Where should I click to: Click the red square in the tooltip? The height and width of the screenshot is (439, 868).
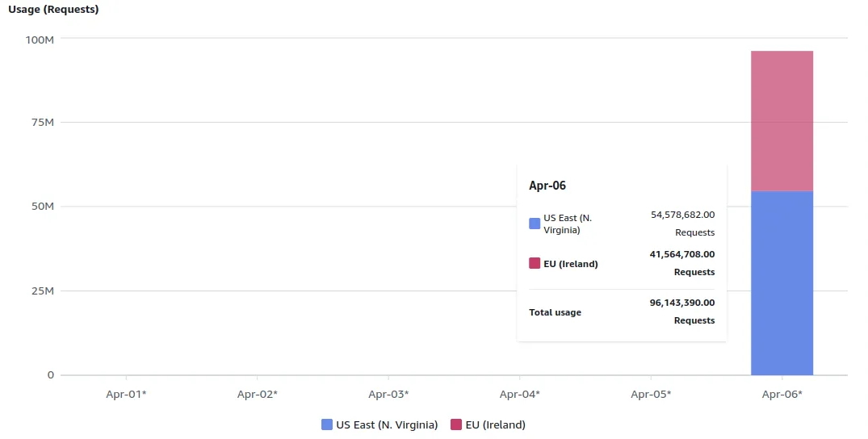click(535, 263)
